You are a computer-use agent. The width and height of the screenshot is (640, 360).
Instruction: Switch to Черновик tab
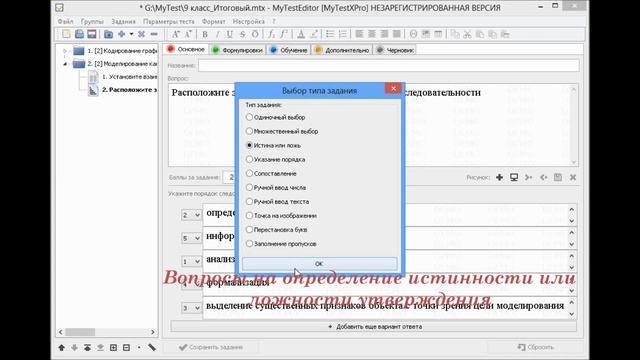tap(395, 50)
